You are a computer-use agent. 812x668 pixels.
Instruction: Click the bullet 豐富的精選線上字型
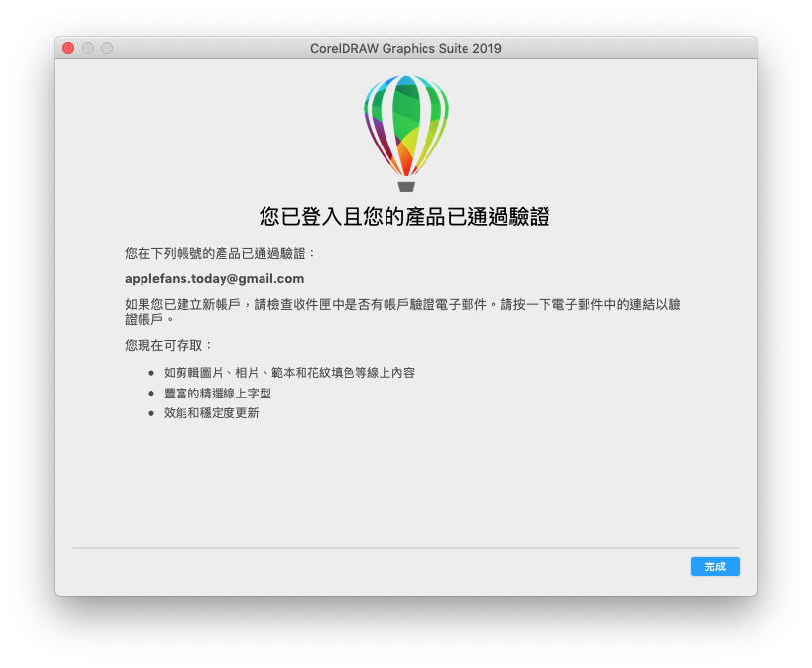click(218, 394)
